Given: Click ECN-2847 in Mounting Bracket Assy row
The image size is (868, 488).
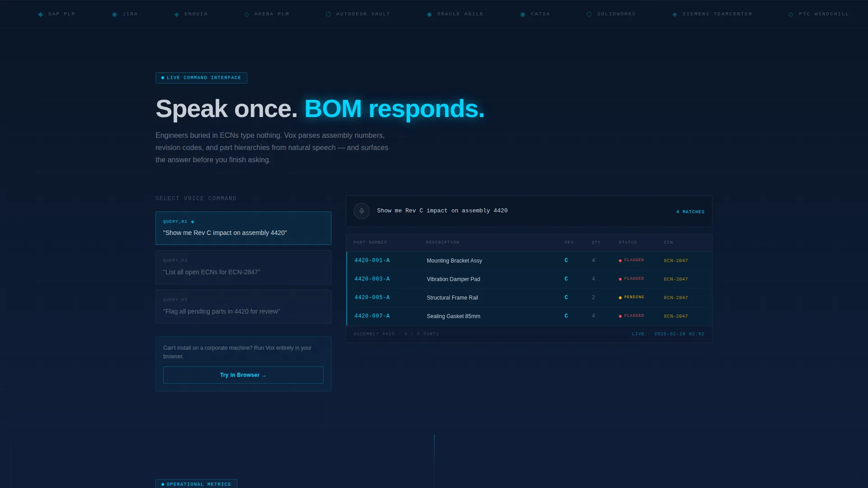Looking at the screenshot, I should coord(676,261).
